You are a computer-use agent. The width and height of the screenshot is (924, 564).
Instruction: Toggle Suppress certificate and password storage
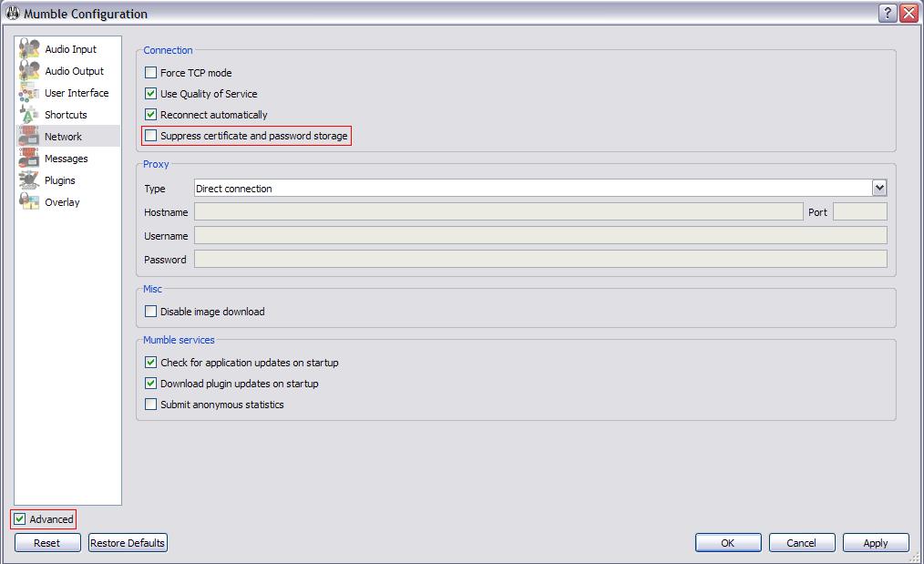tap(151, 136)
